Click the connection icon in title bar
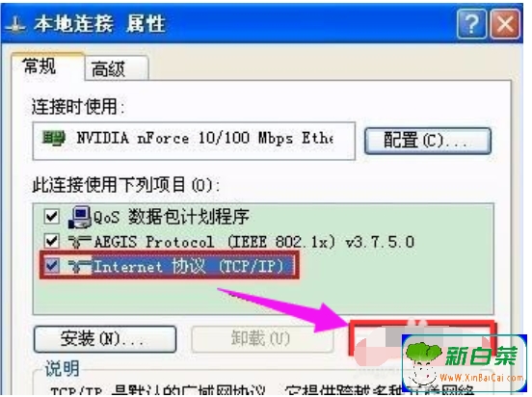This screenshot has height=397, width=532. coord(15,24)
